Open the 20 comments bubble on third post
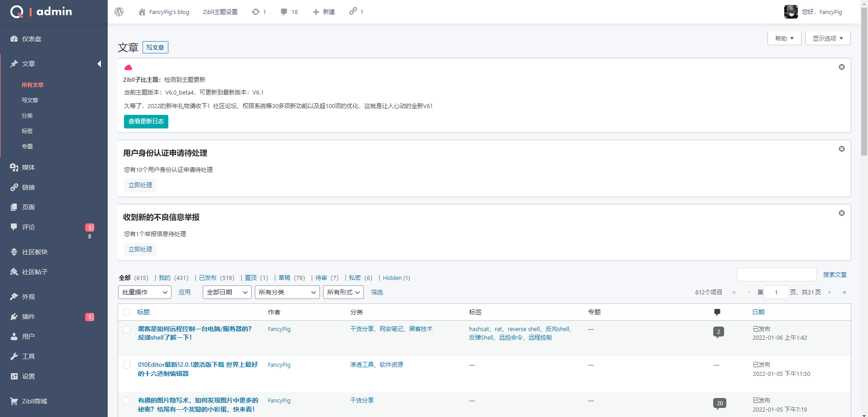868x417 pixels. 720,403
